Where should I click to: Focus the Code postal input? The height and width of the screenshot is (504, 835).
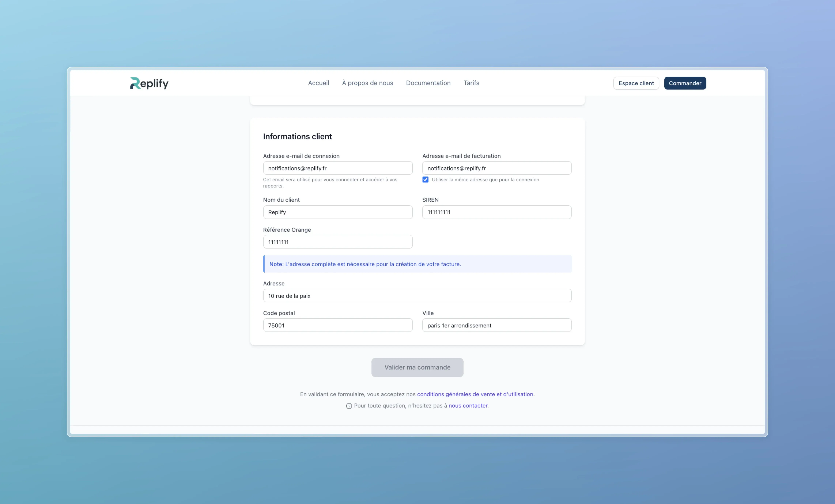(337, 325)
